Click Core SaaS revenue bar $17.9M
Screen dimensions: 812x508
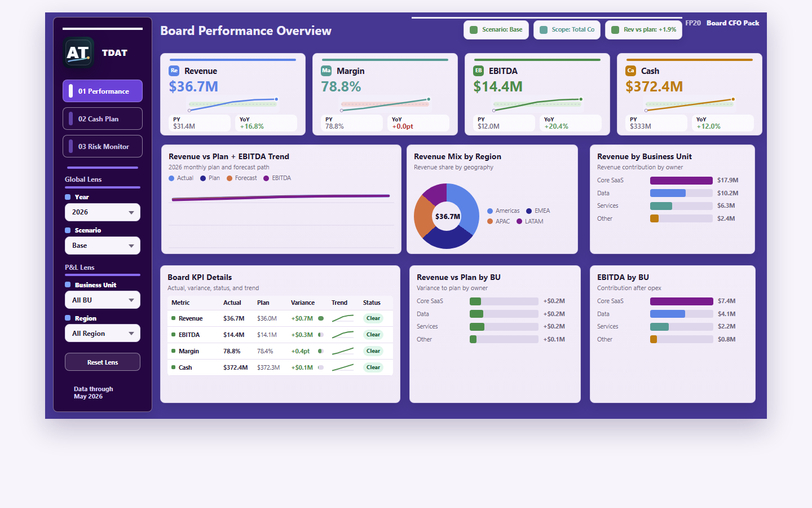pyautogui.click(x=681, y=181)
